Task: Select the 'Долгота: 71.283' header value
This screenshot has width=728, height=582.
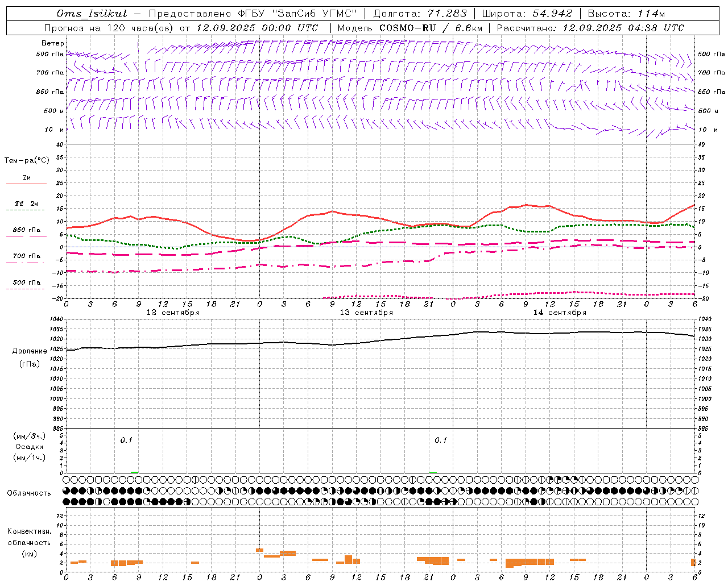Action: [420, 14]
